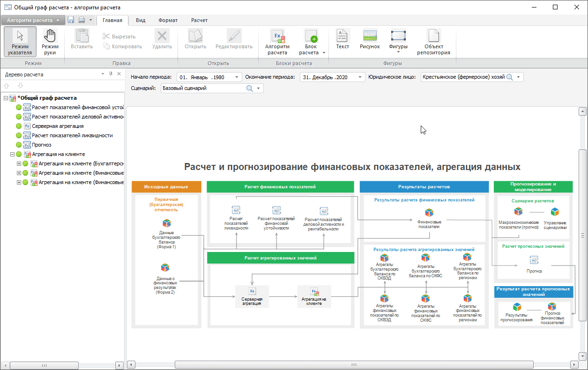Collapse the Агрегация на клиенте tree node
Image resolution: width=588 pixels, height=370 pixels.
(x=12, y=154)
